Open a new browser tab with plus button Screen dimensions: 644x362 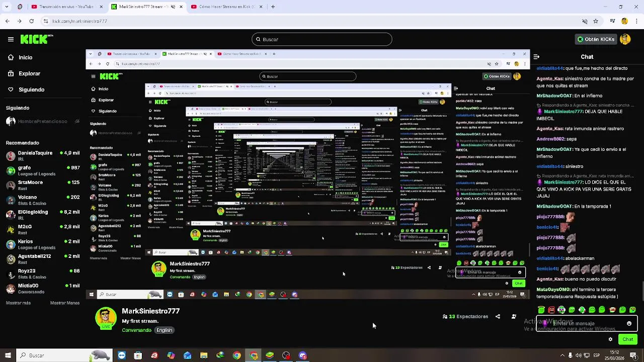point(273,7)
